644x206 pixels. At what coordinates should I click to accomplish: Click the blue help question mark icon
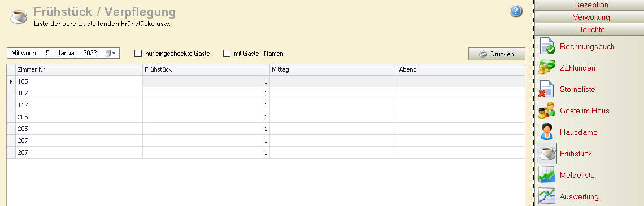click(516, 11)
